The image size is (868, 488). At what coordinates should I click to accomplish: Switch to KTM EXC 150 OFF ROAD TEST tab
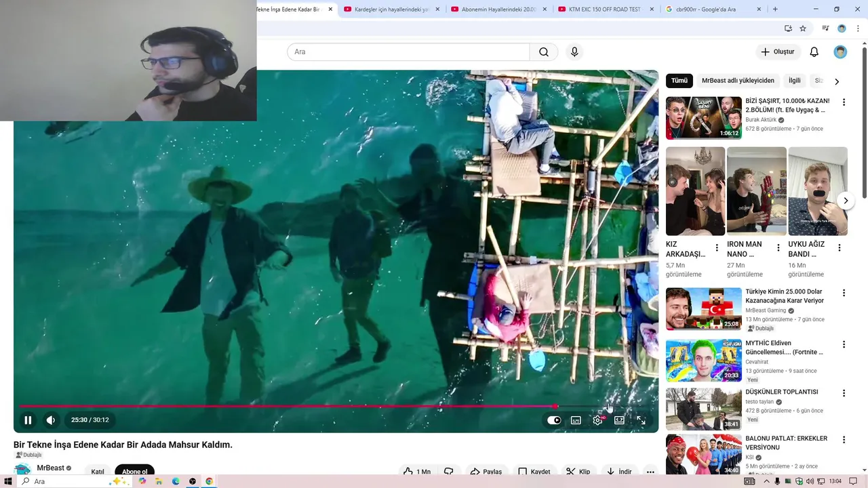click(x=605, y=9)
